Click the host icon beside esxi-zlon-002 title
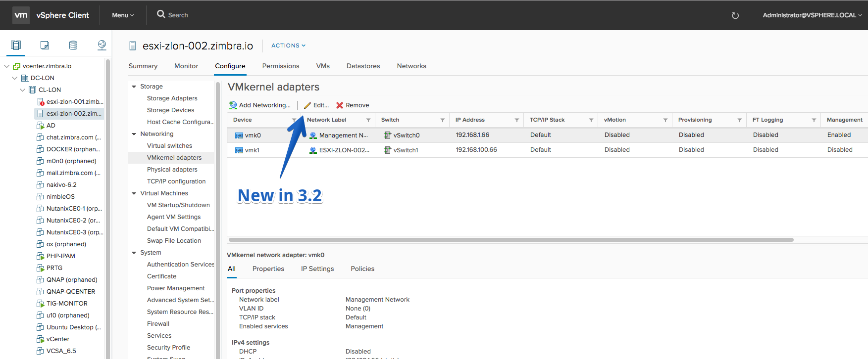Screen dimensions: 868x359 point(133,46)
